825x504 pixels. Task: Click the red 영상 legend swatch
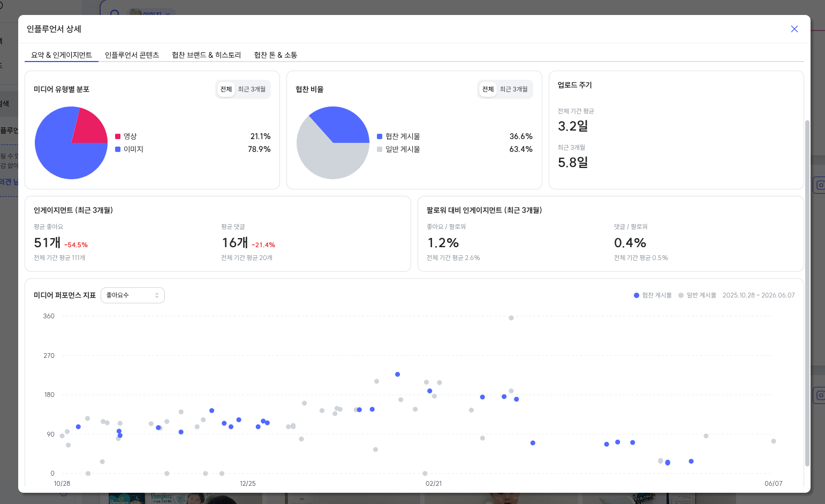118,136
